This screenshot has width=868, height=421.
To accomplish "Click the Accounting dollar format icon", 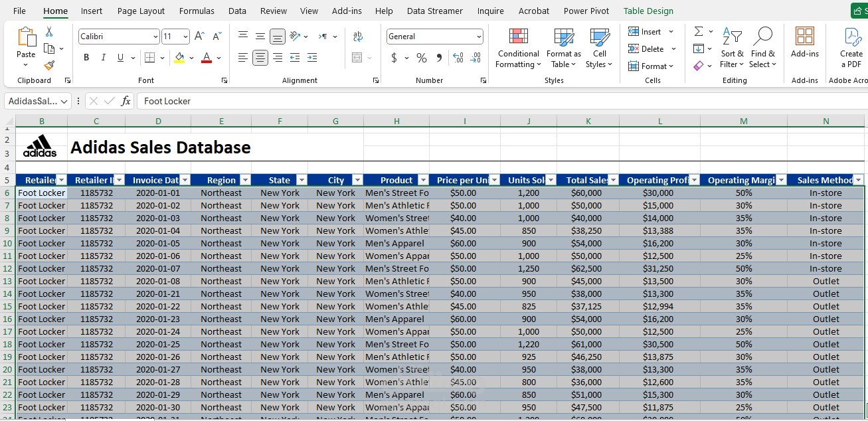I will [394, 58].
